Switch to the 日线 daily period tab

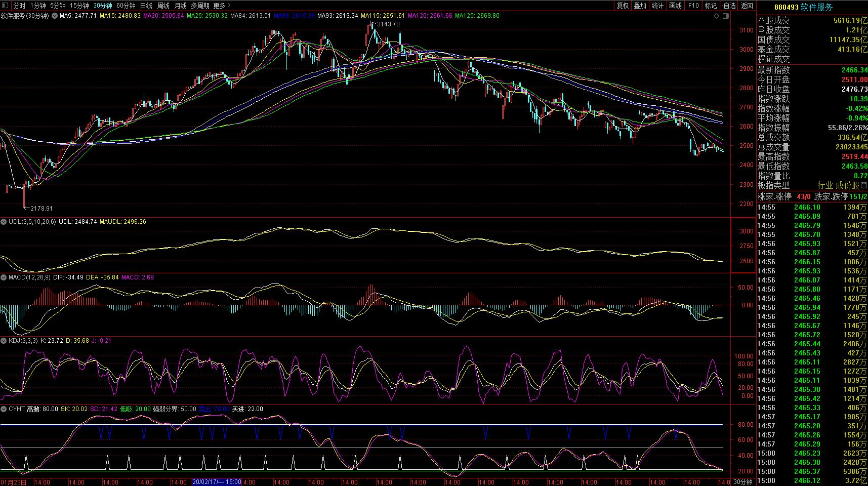pyautogui.click(x=146, y=6)
